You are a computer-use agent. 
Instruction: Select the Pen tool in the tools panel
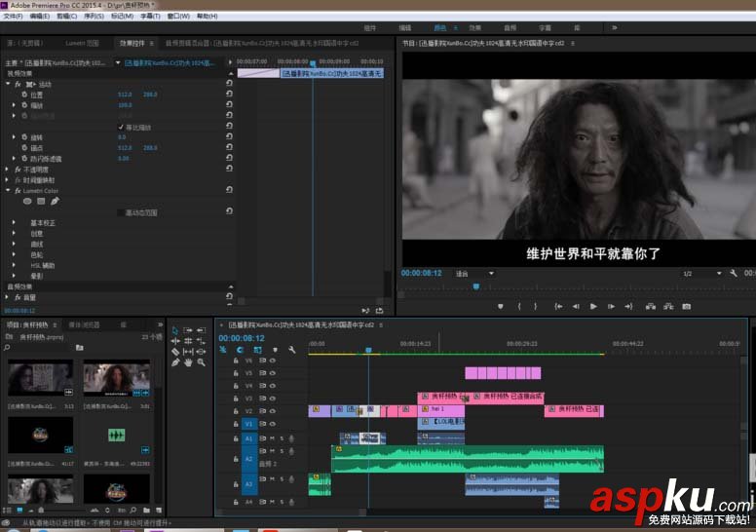175,362
